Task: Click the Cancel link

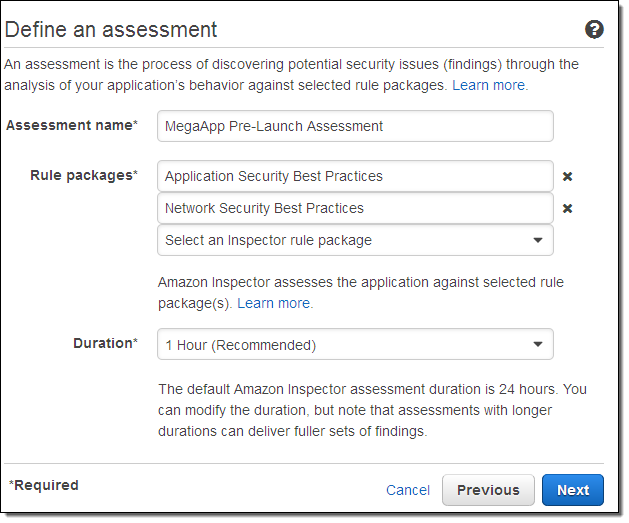Action: tap(408, 490)
